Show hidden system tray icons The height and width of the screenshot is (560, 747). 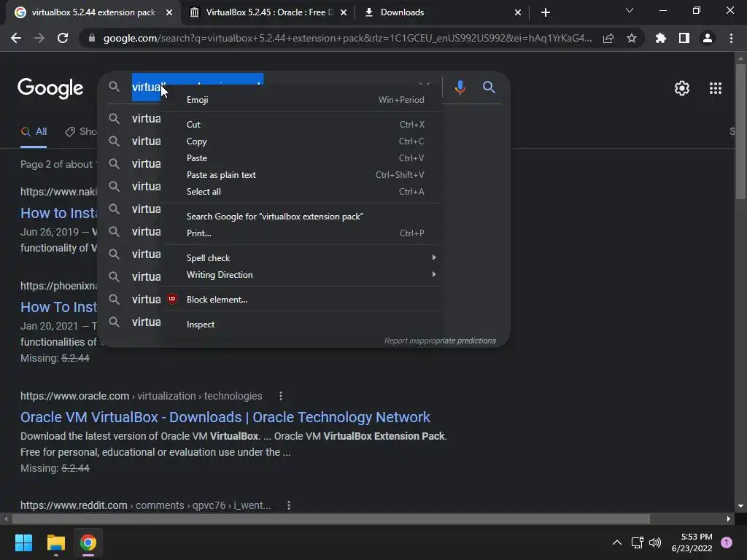tap(617, 542)
